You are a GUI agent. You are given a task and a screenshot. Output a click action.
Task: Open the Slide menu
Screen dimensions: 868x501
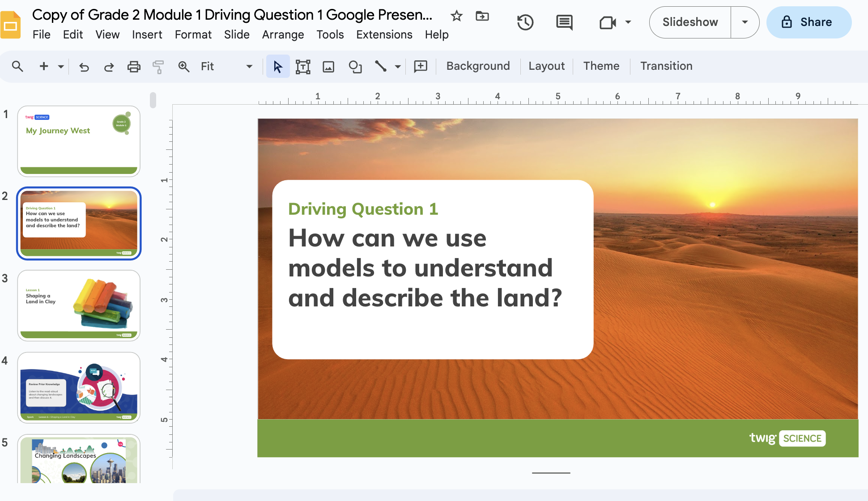coord(237,34)
